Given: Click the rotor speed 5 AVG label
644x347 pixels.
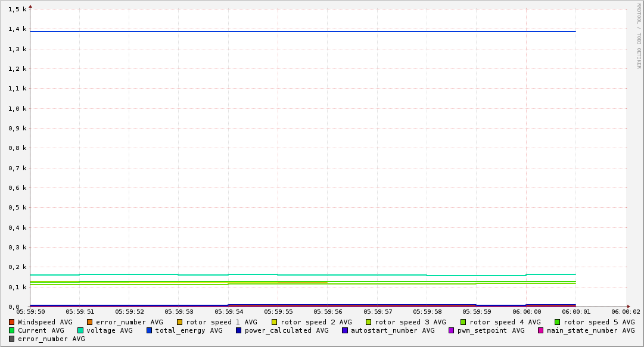Looking at the screenshot, I should point(599,322).
